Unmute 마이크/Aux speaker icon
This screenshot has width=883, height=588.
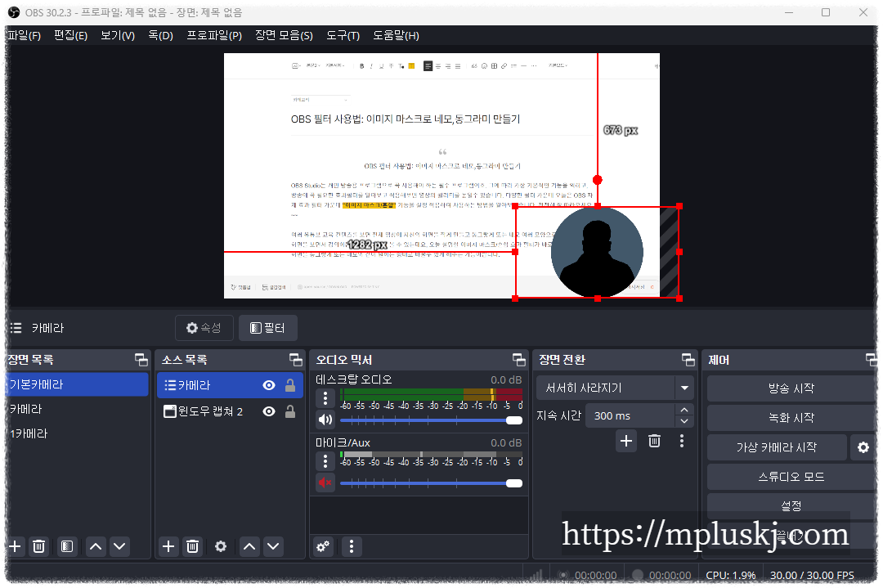(325, 483)
